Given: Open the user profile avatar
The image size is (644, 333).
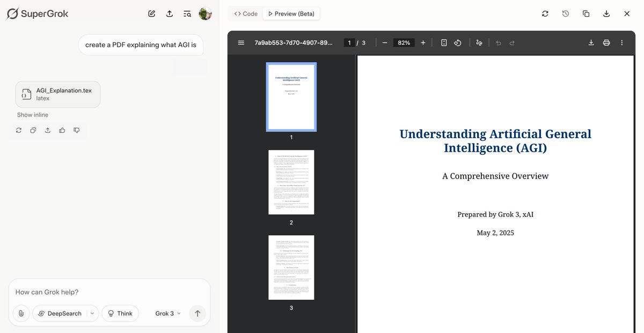Looking at the screenshot, I should 205,14.
